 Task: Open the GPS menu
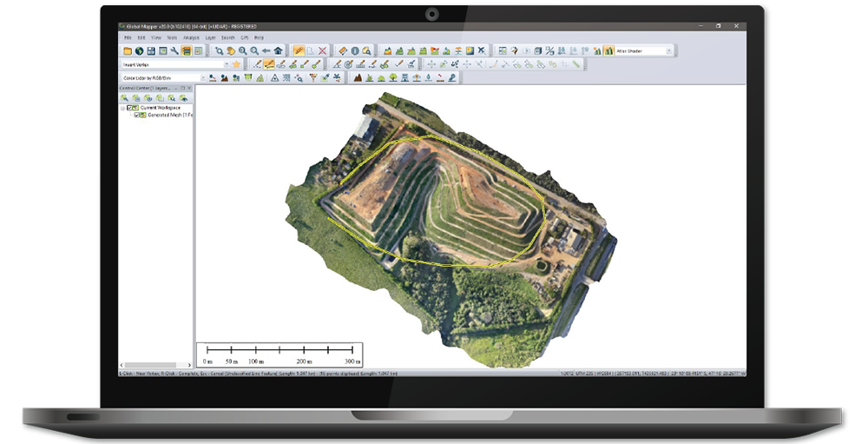pos(245,37)
